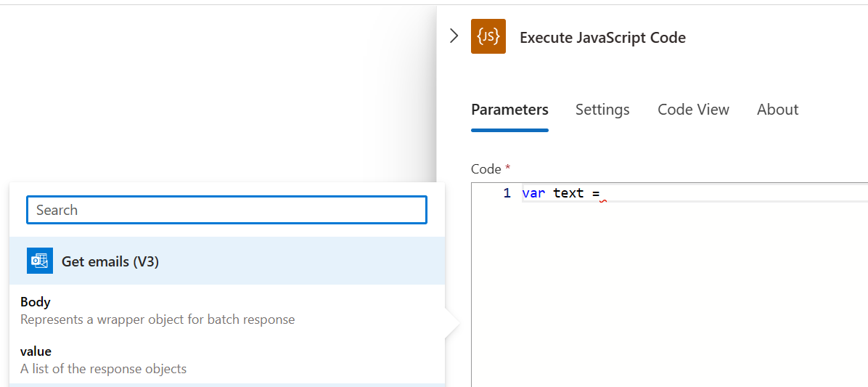868x387 pixels.
Task: Click the red error squiggle in code
Action: click(x=602, y=200)
